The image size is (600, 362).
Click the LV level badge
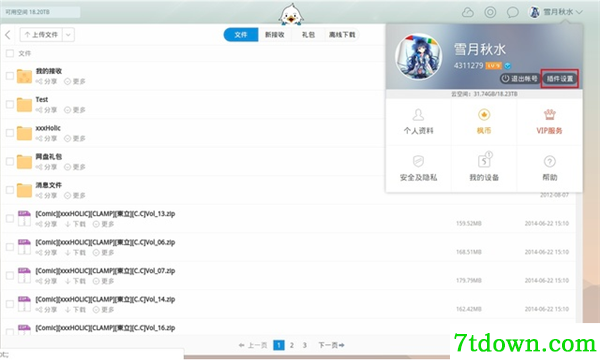pos(494,66)
